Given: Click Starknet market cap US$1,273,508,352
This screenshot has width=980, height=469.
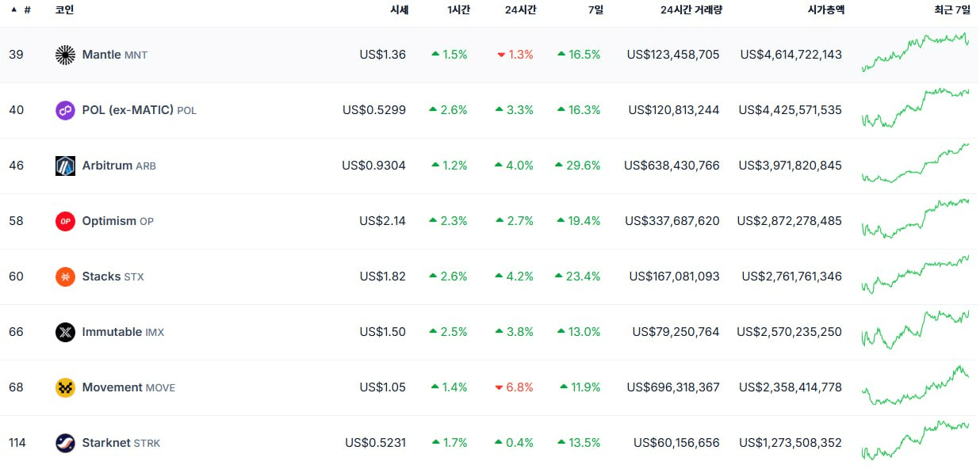Looking at the screenshot, I should click(x=791, y=443).
